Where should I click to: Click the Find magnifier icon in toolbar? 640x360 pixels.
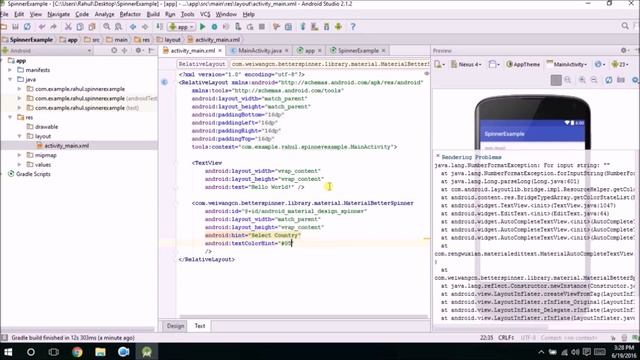click(x=107, y=27)
